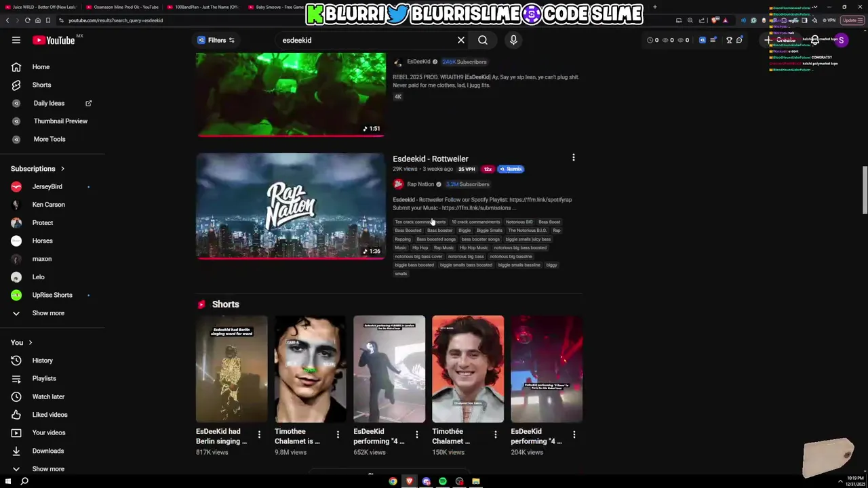Expand the Subscriptions section arrow

click(x=62, y=169)
